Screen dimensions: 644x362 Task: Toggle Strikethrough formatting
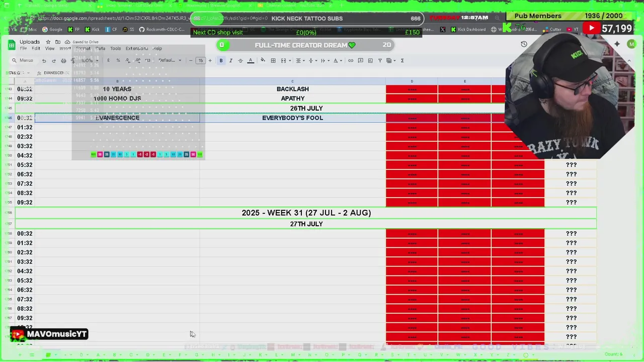click(240, 60)
